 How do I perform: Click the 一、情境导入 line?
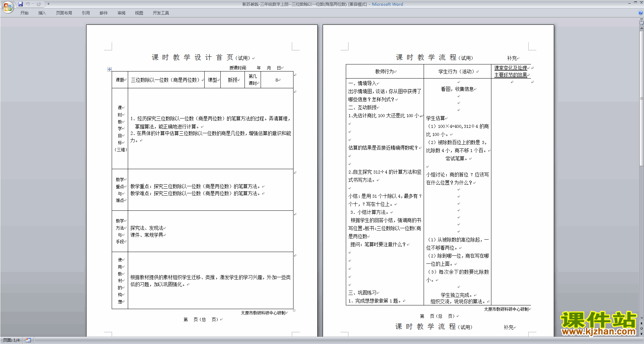tap(362, 83)
